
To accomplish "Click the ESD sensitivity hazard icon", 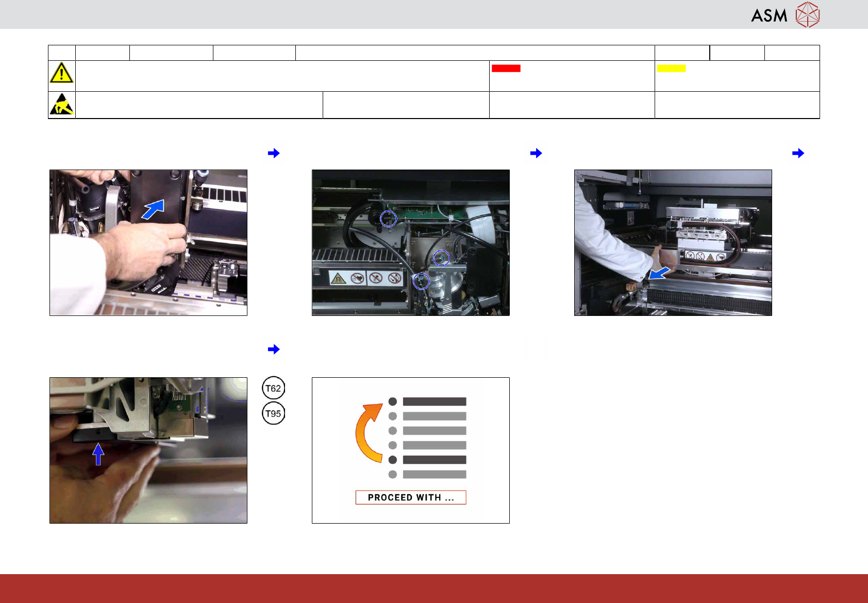I will click(61, 104).
